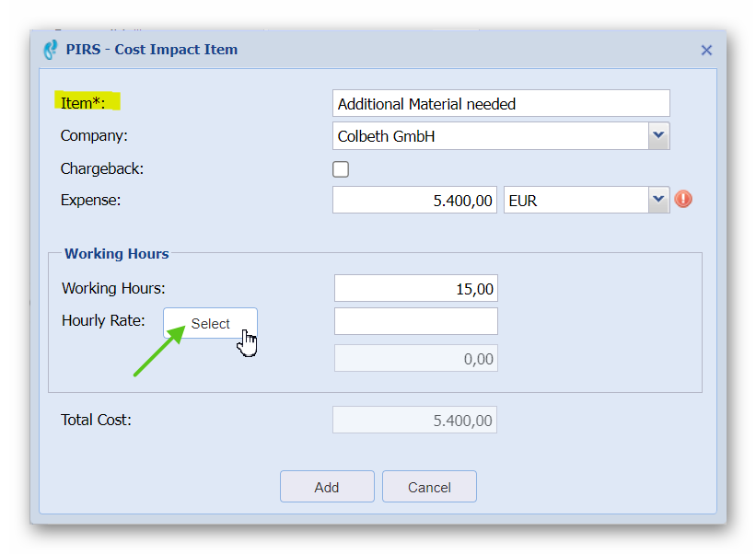Click the empty Hourly Rate input field
The height and width of the screenshot is (554, 756).
[x=415, y=321]
